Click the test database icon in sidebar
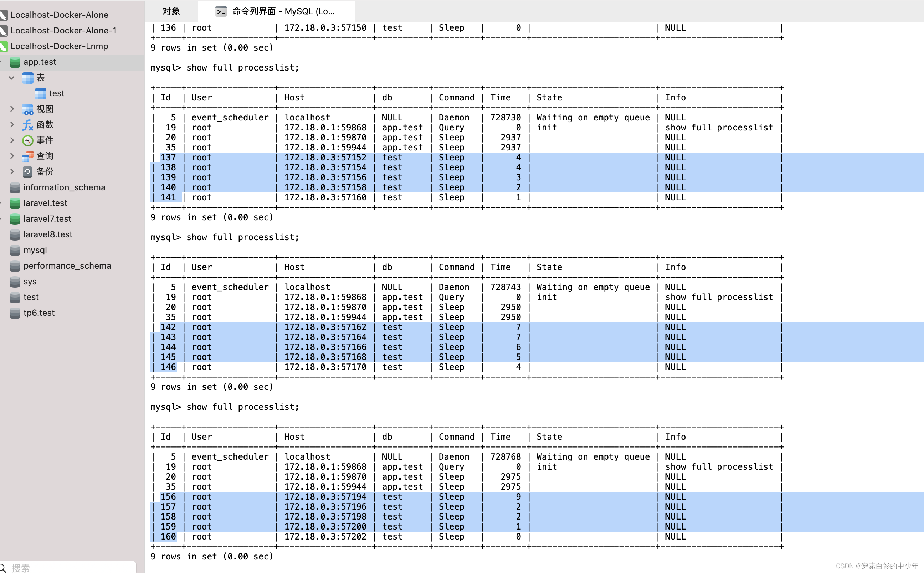The height and width of the screenshot is (573, 924). [x=15, y=297]
